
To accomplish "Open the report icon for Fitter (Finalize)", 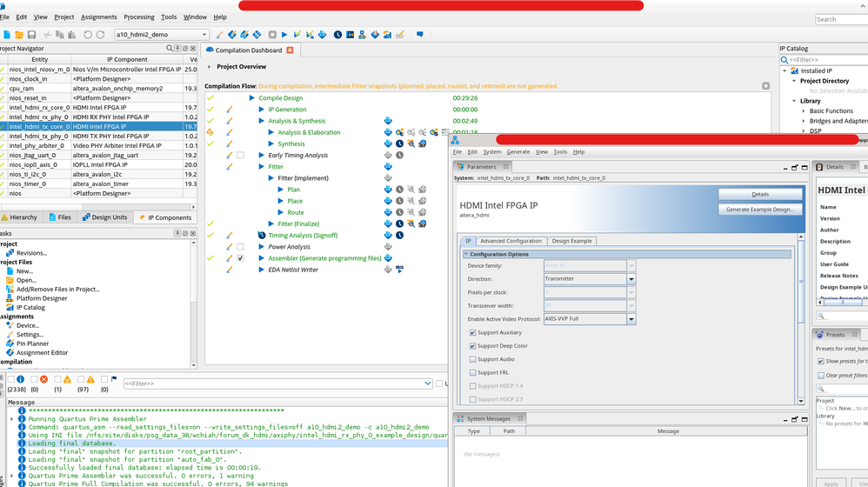I will tap(389, 223).
